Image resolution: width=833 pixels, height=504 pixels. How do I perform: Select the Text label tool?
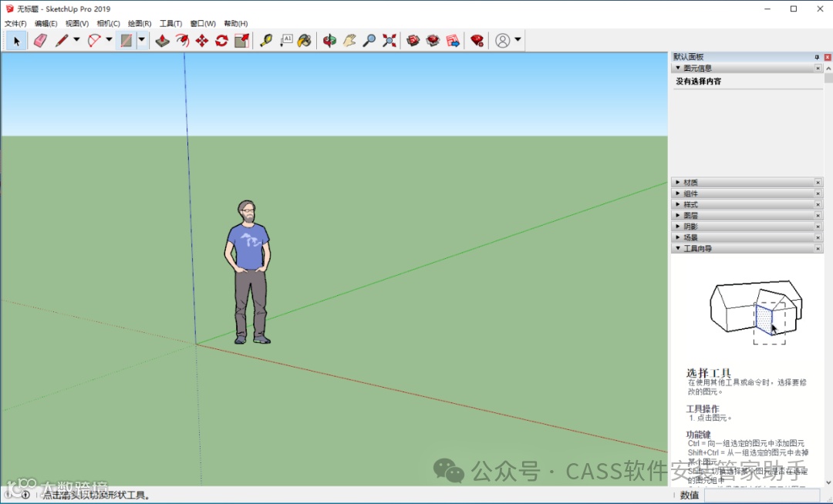(286, 40)
